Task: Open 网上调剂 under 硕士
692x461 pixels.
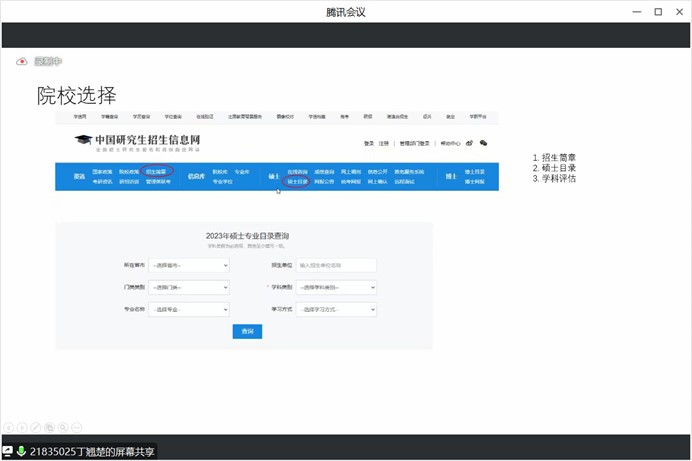Action: point(351,172)
